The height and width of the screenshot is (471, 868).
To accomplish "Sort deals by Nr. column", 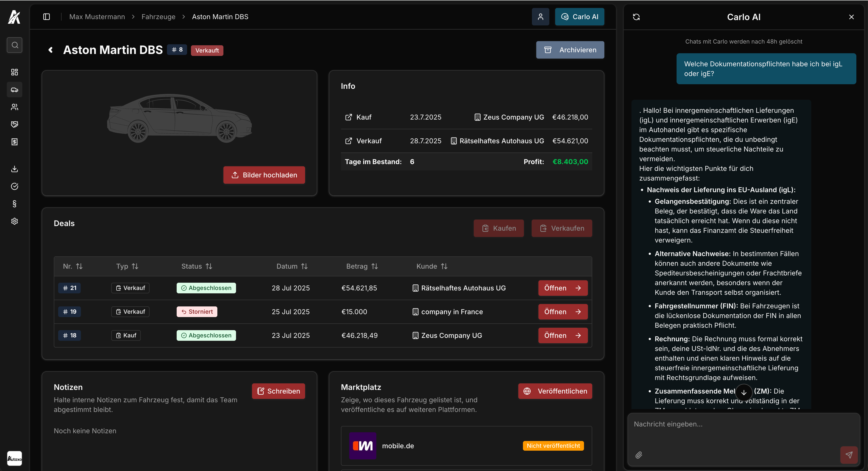I will click(73, 266).
